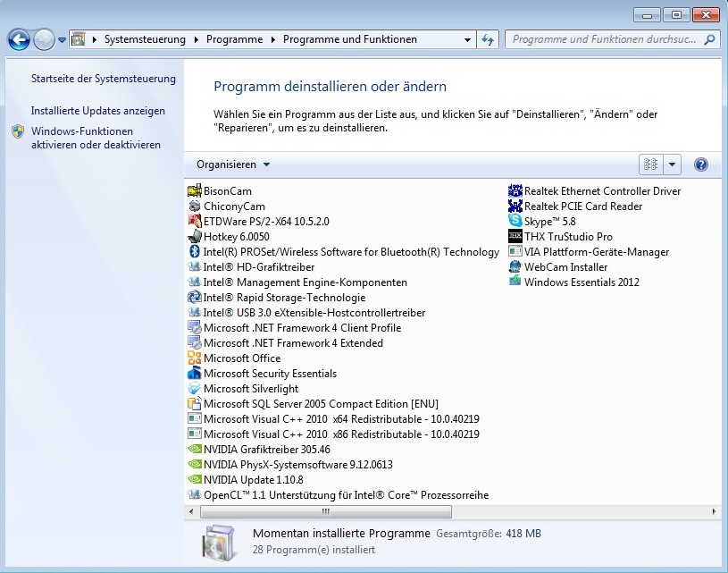This screenshot has width=728, height=573.
Task: Click the Realtek Ethernet Controller Driver icon
Action: tap(515, 191)
